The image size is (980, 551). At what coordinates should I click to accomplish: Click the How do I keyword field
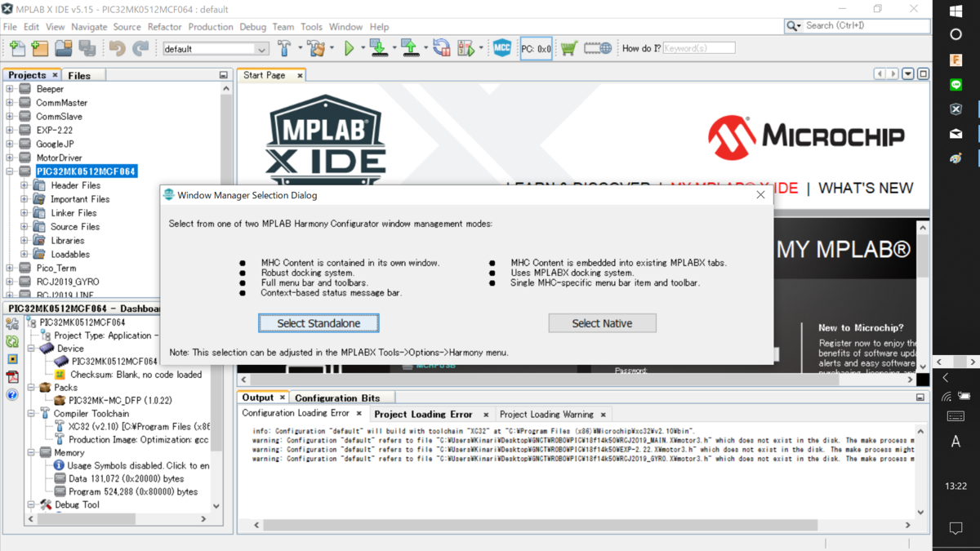[x=699, y=49]
